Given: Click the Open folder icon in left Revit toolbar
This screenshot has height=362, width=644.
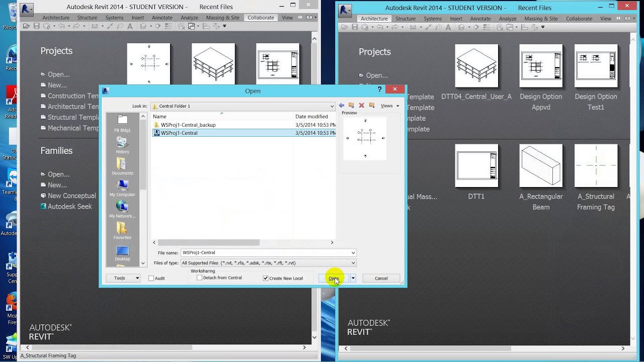Looking at the screenshot, I should tap(26, 26).
